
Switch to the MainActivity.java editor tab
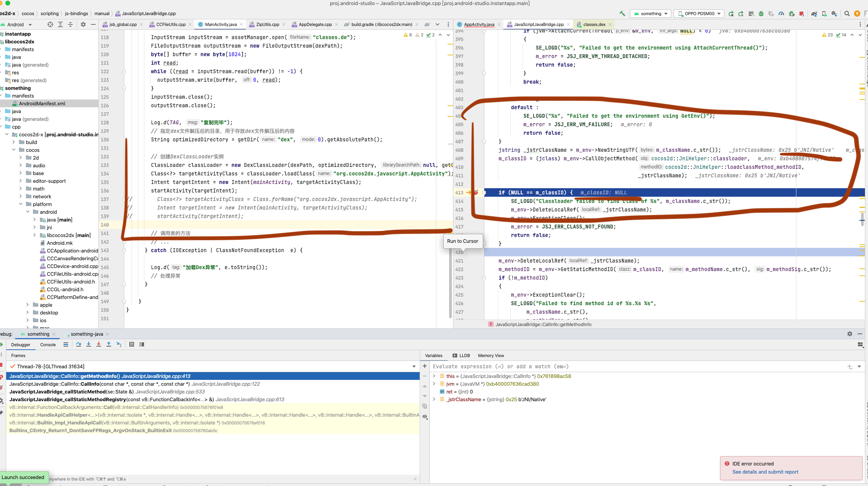[220, 24]
